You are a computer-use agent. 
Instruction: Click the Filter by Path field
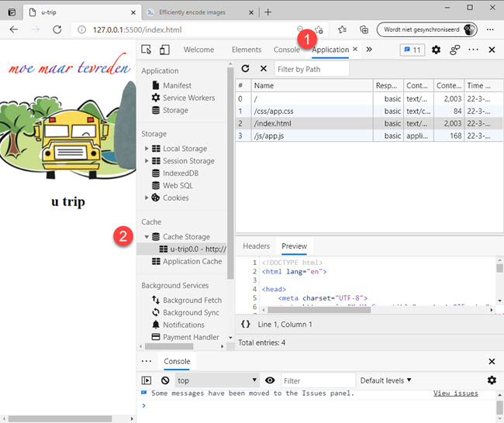point(312,69)
